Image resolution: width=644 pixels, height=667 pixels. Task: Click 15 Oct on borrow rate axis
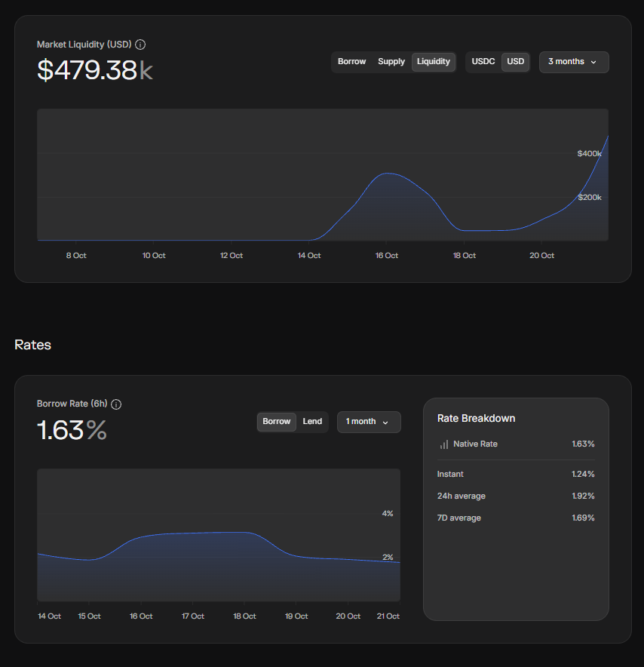[x=89, y=616]
